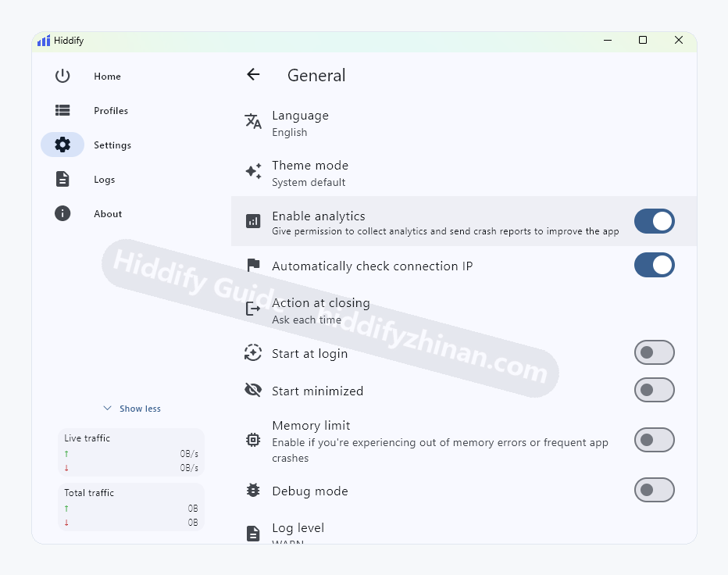Click the red download arrow in Total traffic
728x575 pixels.
[66, 523]
